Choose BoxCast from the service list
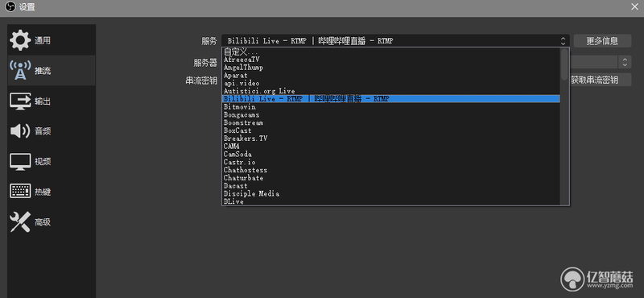Image resolution: width=644 pixels, height=298 pixels. (390, 130)
